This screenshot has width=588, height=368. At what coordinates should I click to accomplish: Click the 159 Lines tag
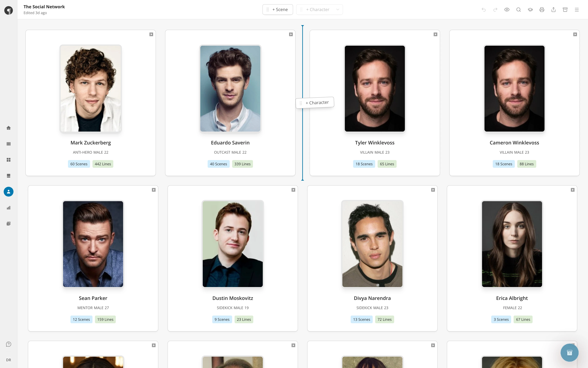coord(105,319)
